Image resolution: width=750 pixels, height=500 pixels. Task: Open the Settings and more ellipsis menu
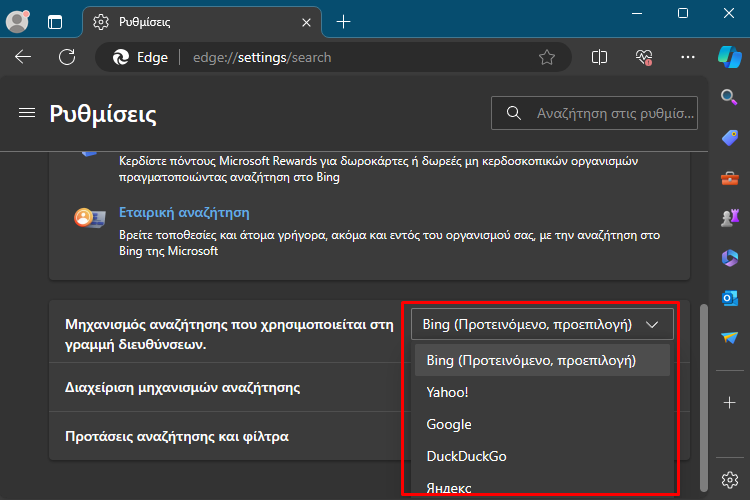click(x=688, y=57)
